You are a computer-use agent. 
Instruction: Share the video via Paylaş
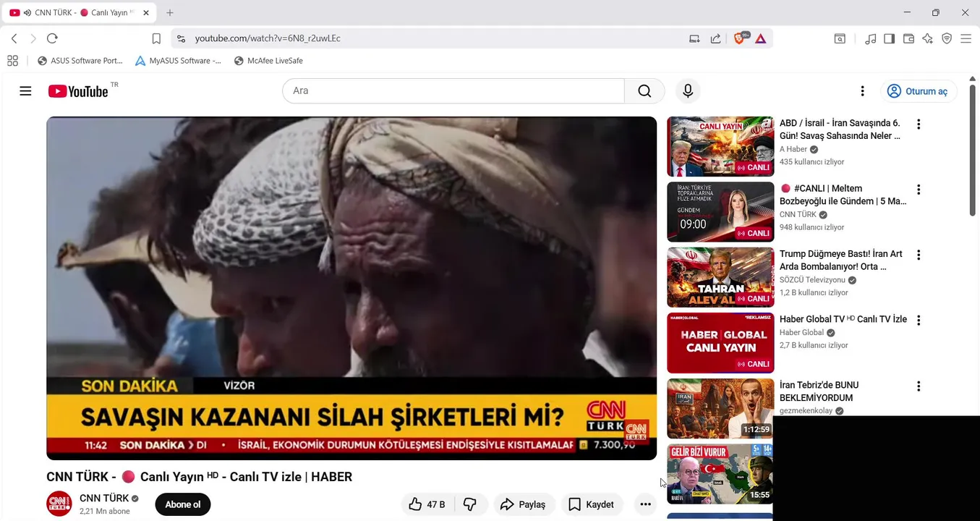point(523,504)
